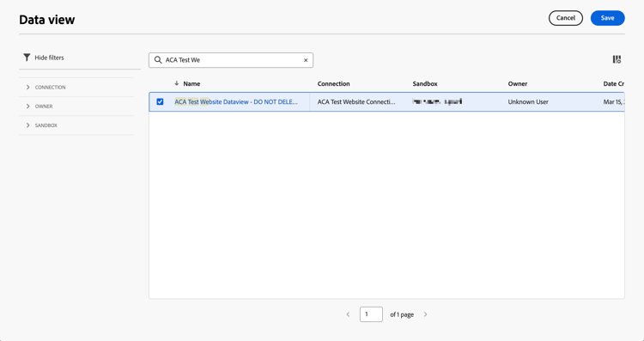Click the funnel filter icon

pos(27,58)
